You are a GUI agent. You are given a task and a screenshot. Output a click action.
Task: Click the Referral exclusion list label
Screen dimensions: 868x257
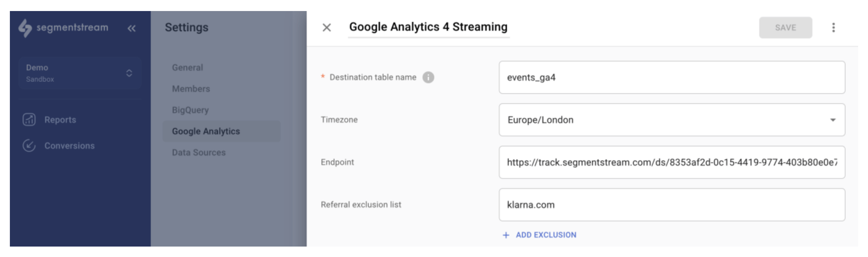pos(361,204)
